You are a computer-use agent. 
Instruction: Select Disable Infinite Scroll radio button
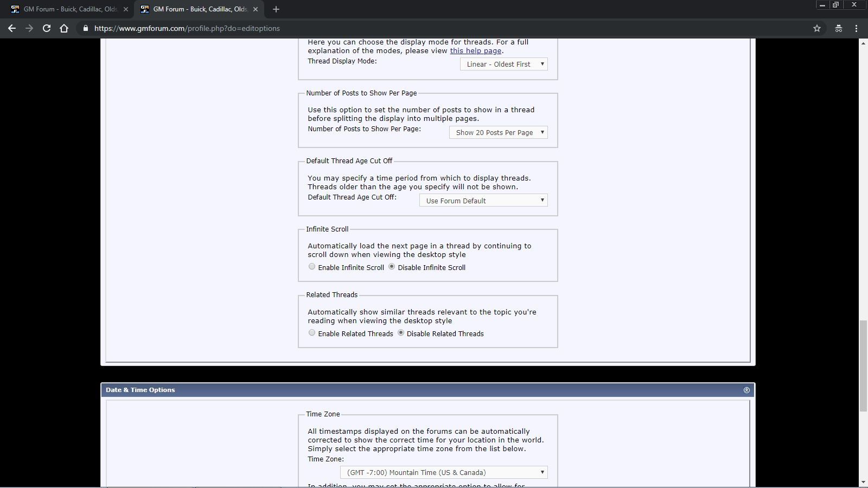click(392, 267)
